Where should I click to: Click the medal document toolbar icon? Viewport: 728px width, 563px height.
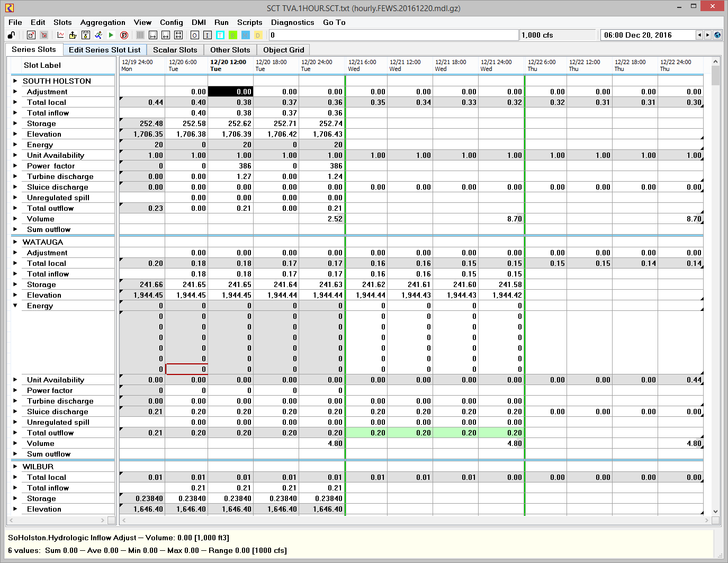tap(86, 35)
